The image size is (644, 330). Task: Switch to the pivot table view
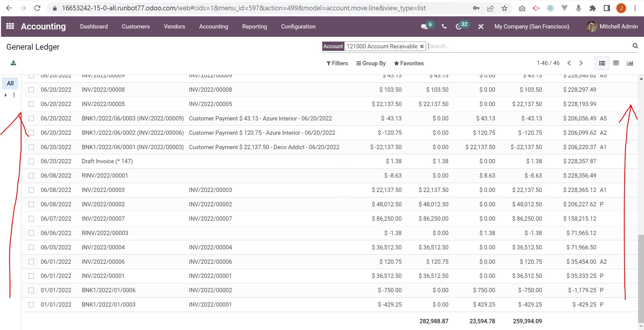coord(616,63)
